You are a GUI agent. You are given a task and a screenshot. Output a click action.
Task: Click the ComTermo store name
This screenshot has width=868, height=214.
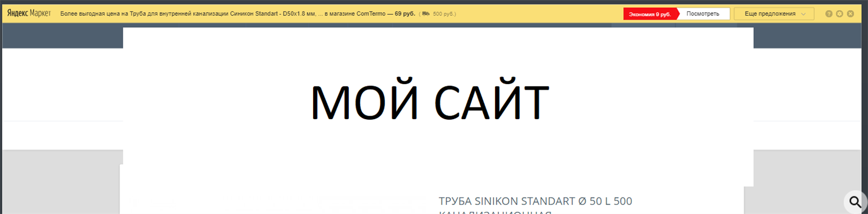[x=370, y=14]
